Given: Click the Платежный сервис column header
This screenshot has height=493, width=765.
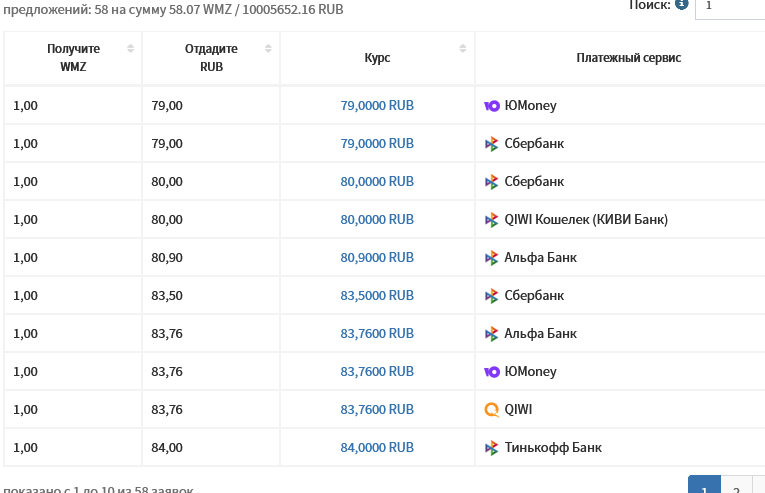Looking at the screenshot, I should click(x=628, y=58).
